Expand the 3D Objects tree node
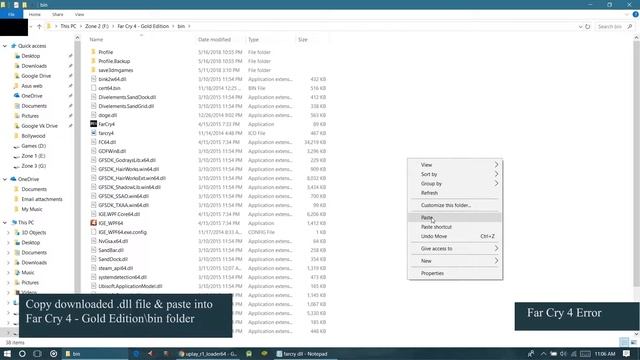 pyautogui.click(x=8, y=233)
